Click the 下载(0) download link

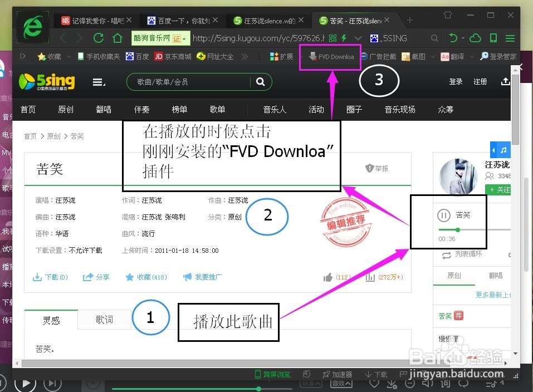pyautogui.click(x=50, y=277)
